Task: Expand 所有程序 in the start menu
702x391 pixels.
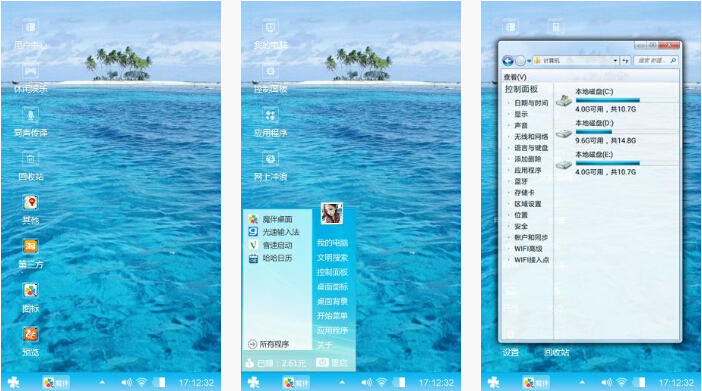Action: pyautogui.click(x=269, y=344)
